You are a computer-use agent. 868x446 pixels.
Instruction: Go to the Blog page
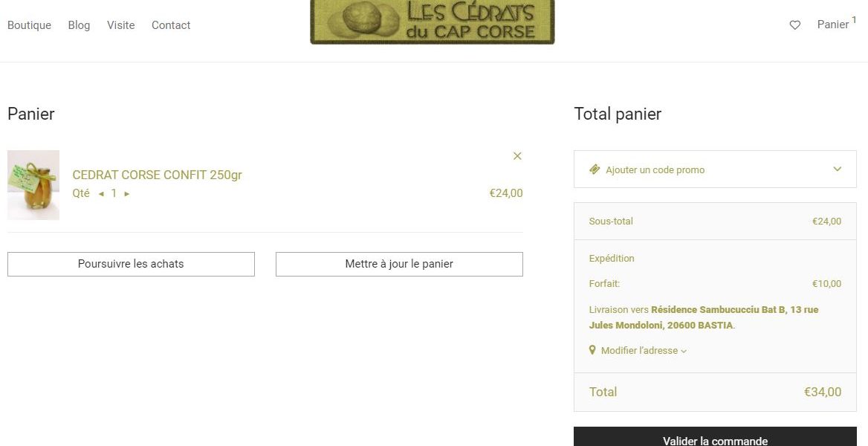click(x=79, y=25)
